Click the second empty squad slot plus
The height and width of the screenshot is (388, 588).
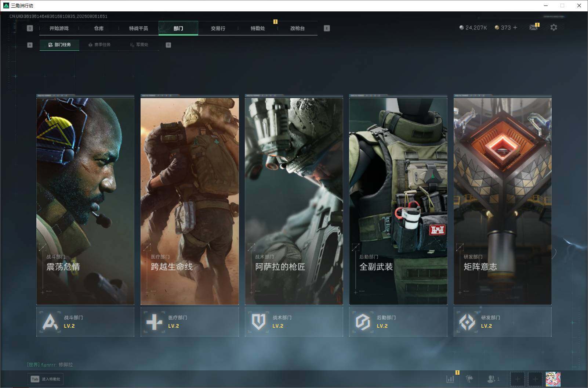535,379
